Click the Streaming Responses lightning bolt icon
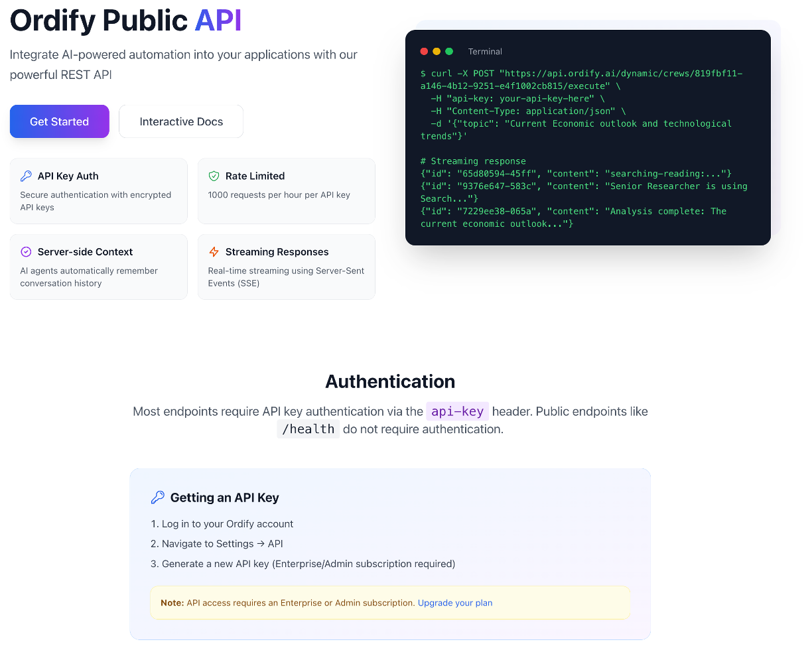The height and width of the screenshot is (658, 812). (214, 251)
